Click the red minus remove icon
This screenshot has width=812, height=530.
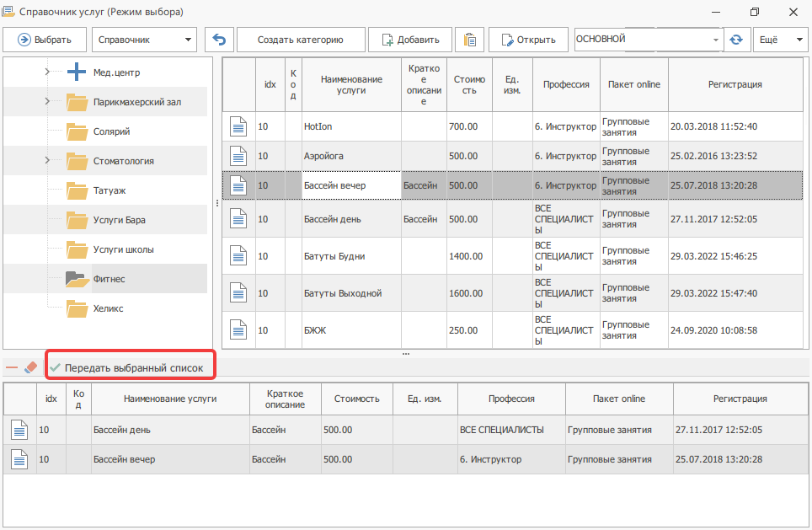point(12,368)
